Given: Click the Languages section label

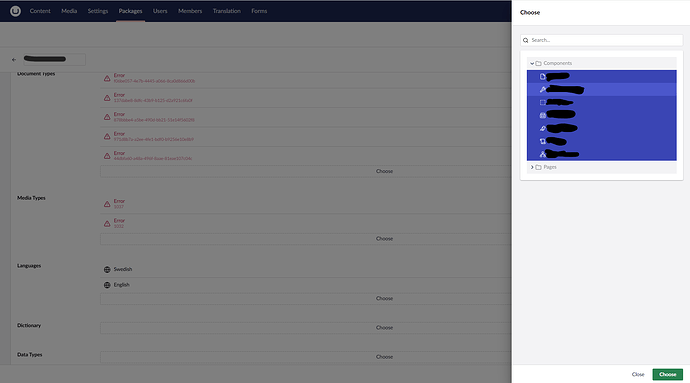Looking at the screenshot, I should click(x=29, y=266).
